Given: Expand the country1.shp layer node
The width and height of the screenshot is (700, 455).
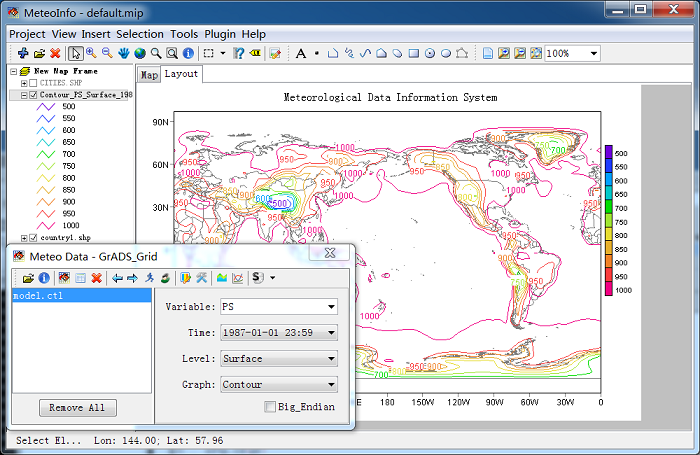Looking at the screenshot, I should click(24, 238).
